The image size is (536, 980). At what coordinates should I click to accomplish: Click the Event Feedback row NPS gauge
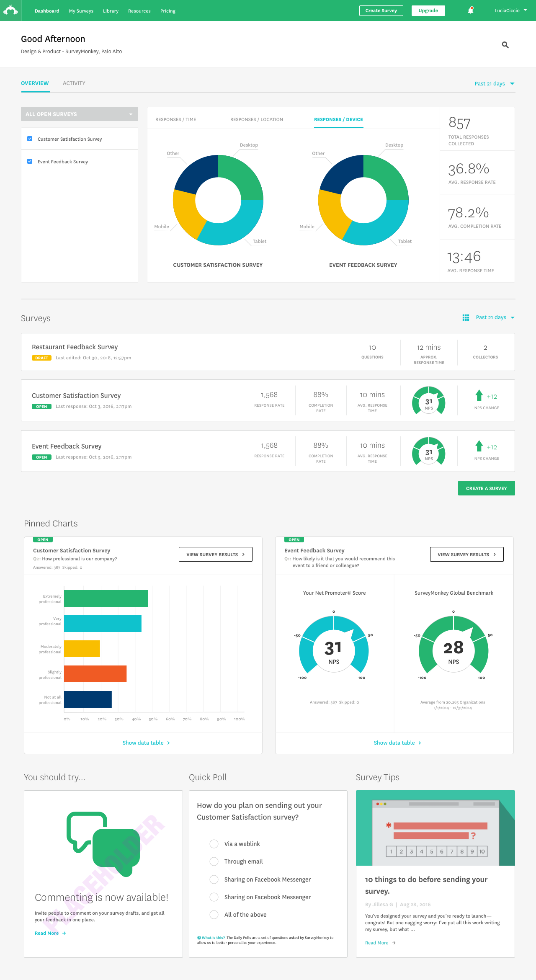point(429,451)
